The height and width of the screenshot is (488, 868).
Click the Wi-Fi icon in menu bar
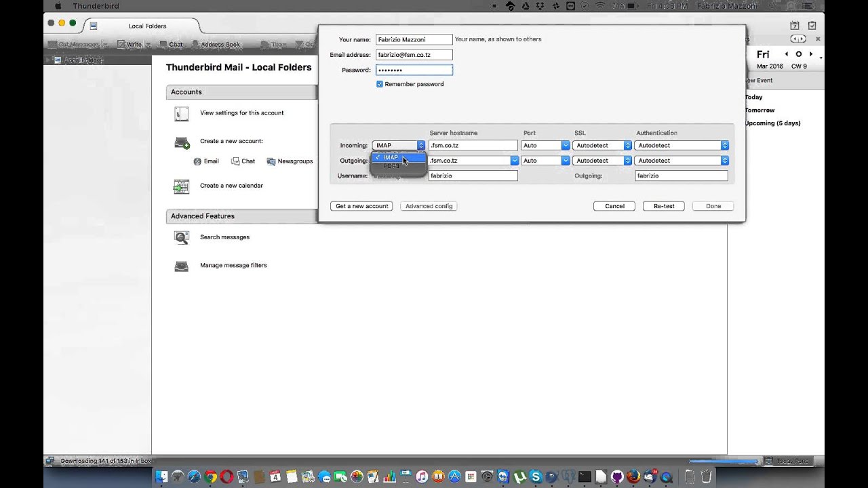coord(600,6)
